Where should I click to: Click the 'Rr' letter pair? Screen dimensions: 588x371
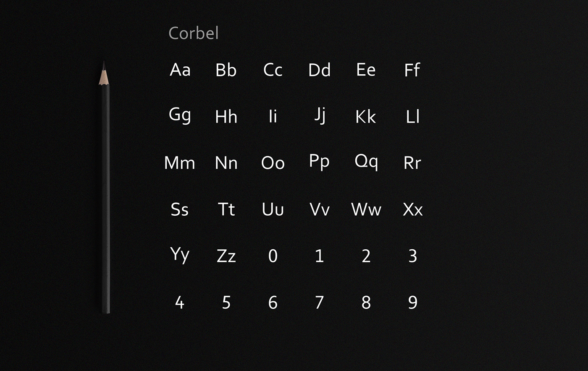coord(412,163)
